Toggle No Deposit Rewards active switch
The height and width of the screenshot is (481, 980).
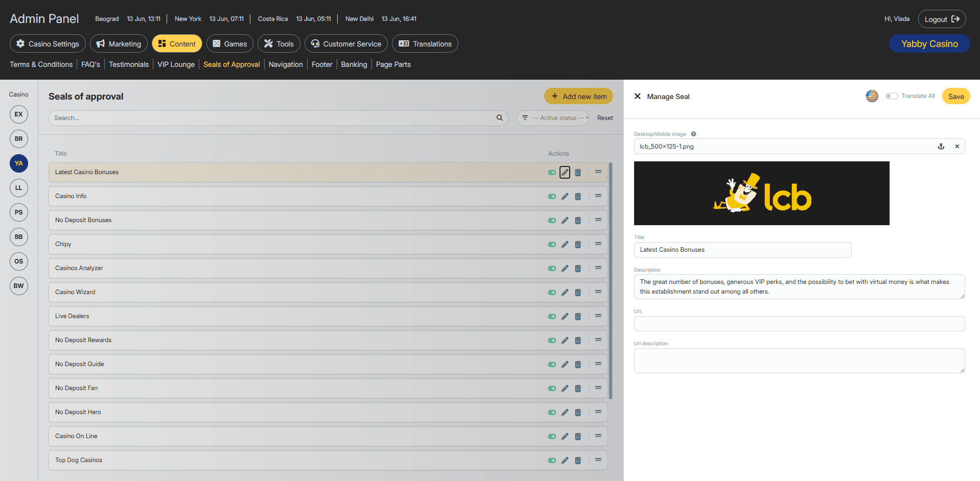tap(552, 341)
